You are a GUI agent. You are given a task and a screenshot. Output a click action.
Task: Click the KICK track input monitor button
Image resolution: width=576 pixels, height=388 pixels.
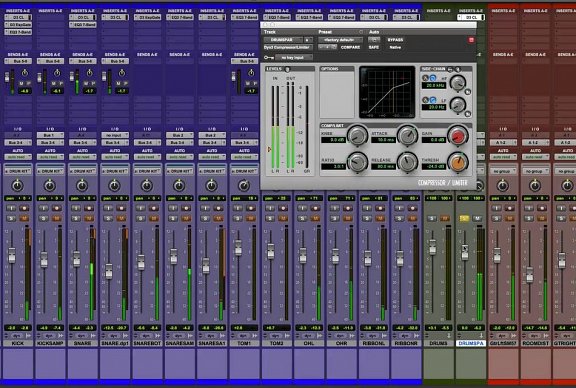tap(11, 208)
